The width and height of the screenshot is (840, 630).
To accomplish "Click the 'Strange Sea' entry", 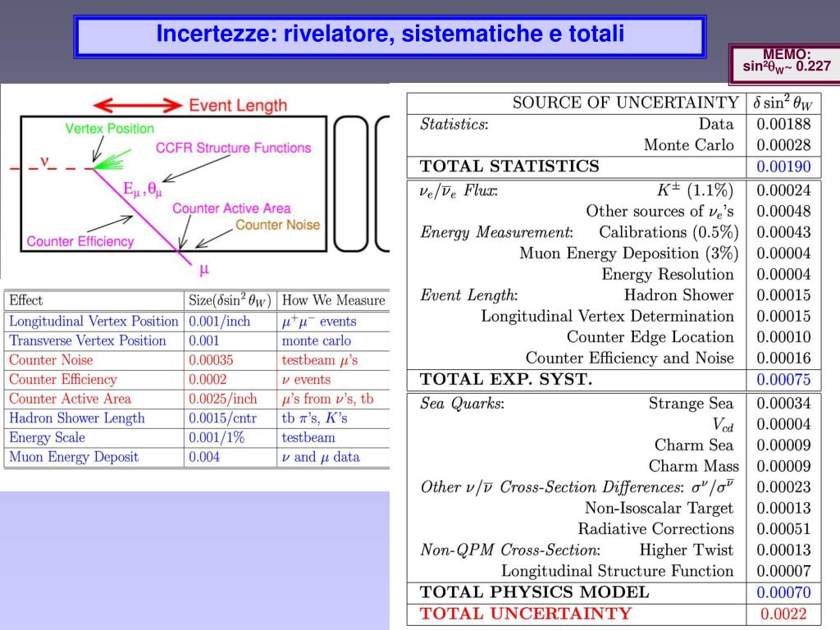I will 691,403.
